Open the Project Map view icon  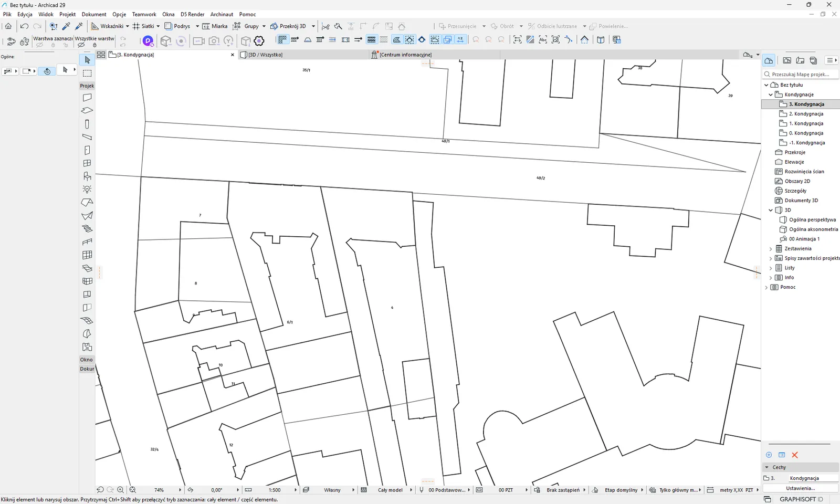(769, 60)
